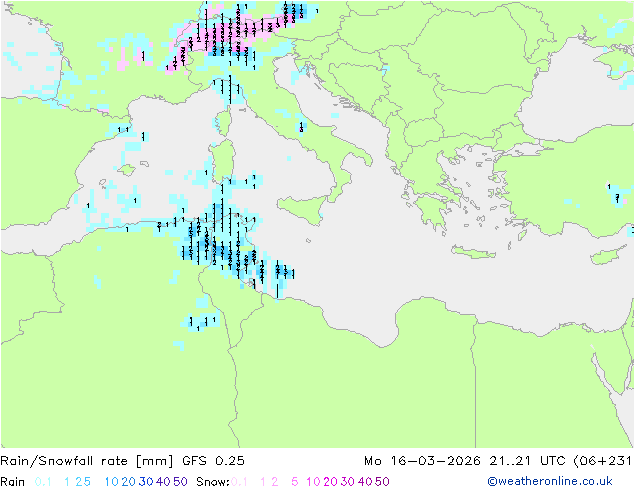Click the weatheronline.co.uk copyright text
Viewport: 634px width, 490px height.
pos(550,481)
